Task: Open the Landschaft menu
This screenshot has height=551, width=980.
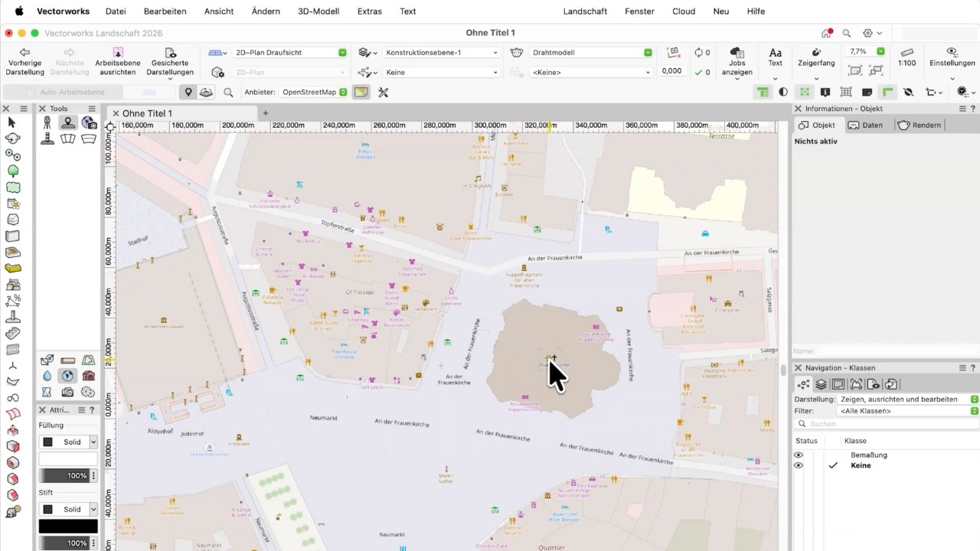Action: coord(585,11)
